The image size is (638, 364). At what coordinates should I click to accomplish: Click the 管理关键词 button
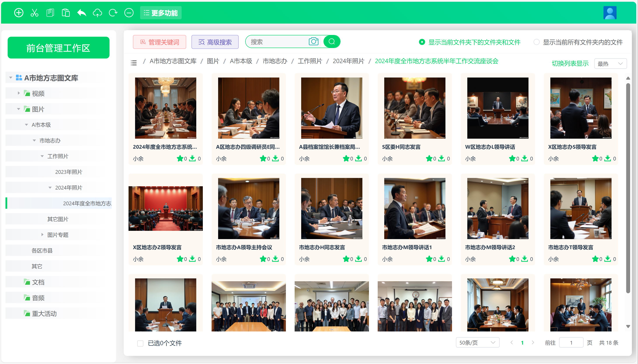tap(160, 42)
